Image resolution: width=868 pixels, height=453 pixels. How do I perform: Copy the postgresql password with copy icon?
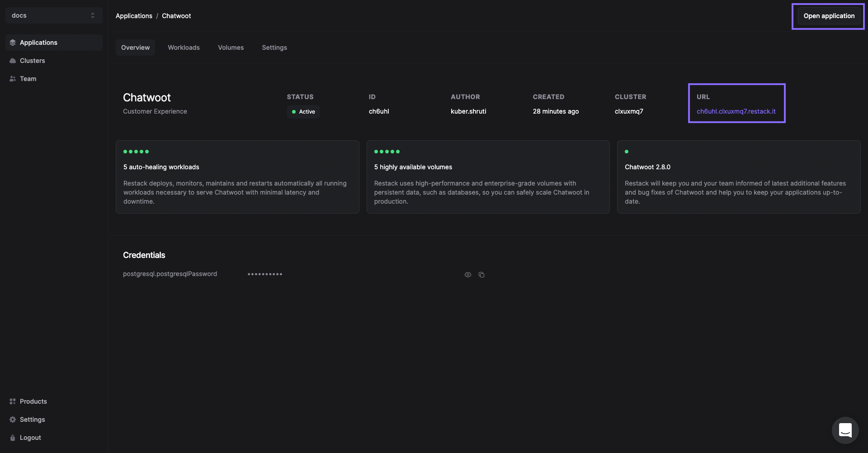(481, 275)
